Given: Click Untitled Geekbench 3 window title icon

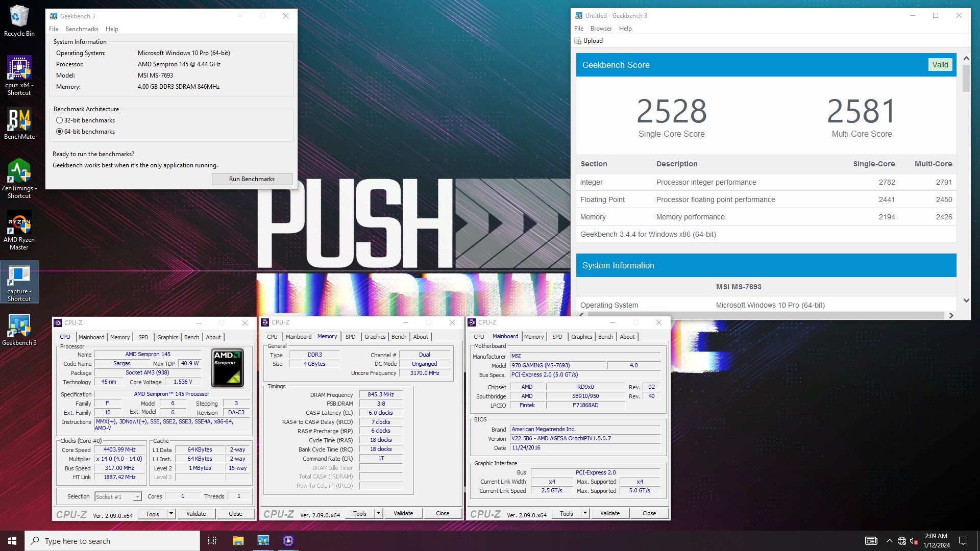Looking at the screenshot, I should (579, 15).
